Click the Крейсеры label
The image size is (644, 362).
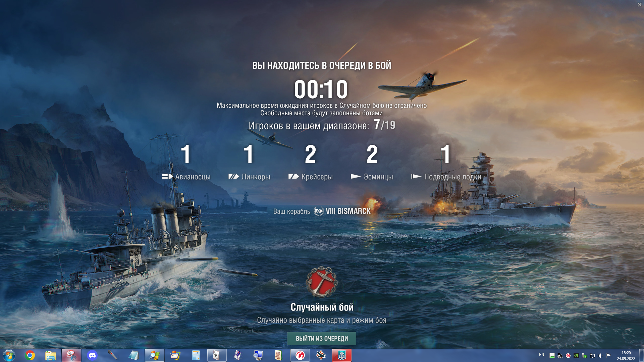[x=317, y=177]
